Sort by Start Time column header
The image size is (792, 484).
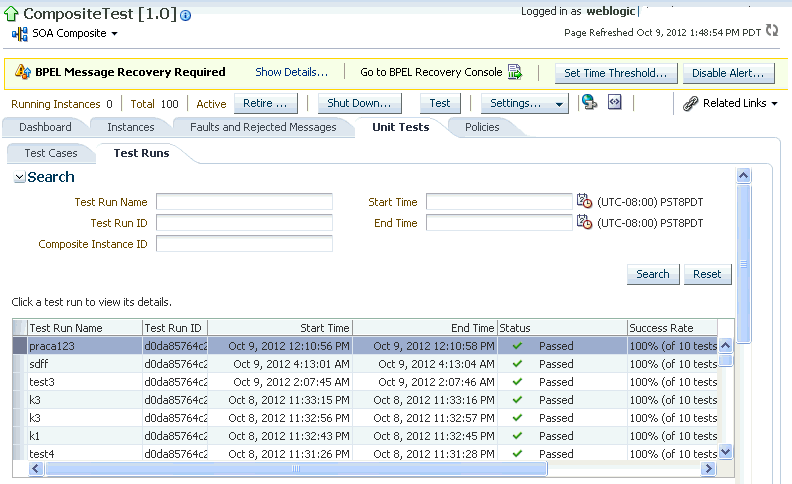coord(280,328)
